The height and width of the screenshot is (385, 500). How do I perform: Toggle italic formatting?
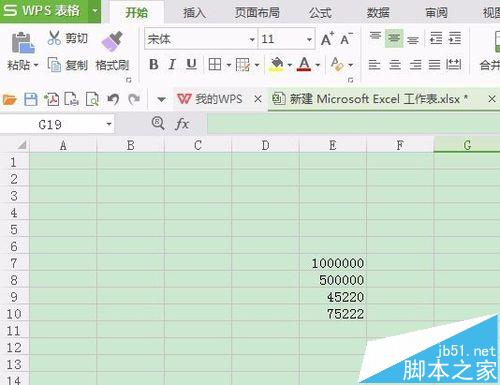coord(172,64)
